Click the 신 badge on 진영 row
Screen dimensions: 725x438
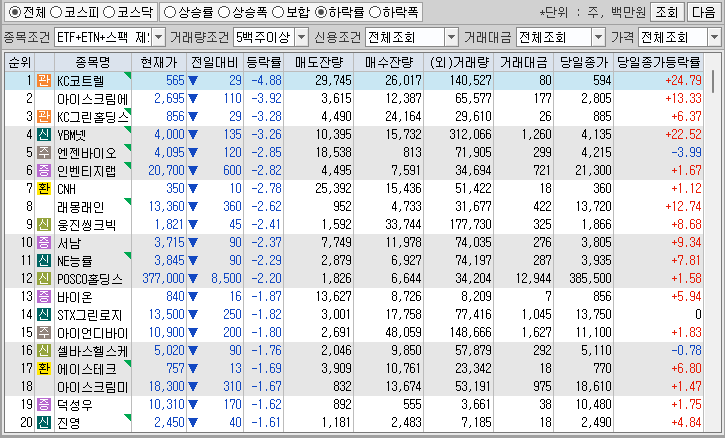(44, 423)
